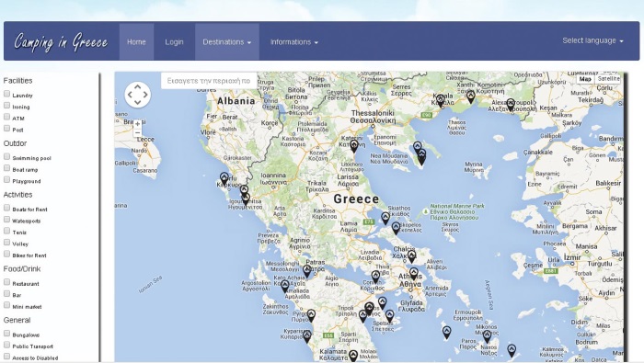Screen dimensions: 644x363
Task: Toggle the Volley activity checkbox
Action: coord(6,243)
